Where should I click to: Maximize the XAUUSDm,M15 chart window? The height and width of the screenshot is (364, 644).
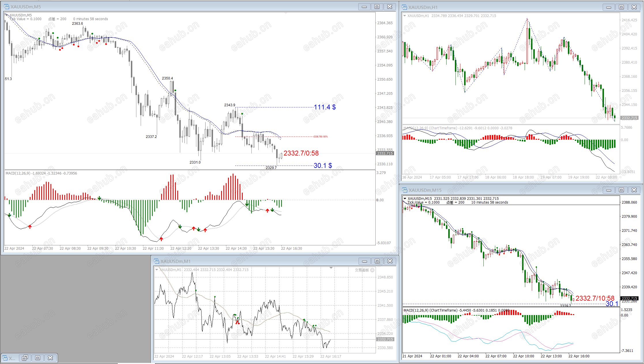(x=621, y=190)
